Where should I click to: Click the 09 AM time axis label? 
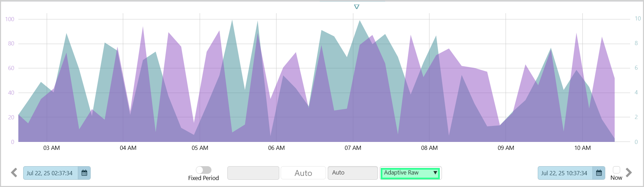(506, 148)
